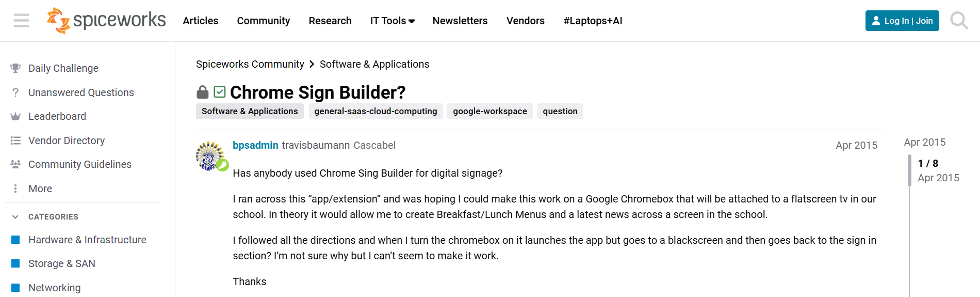
Task: Click the Daily Challenge trophy icon
Action: 15,68
